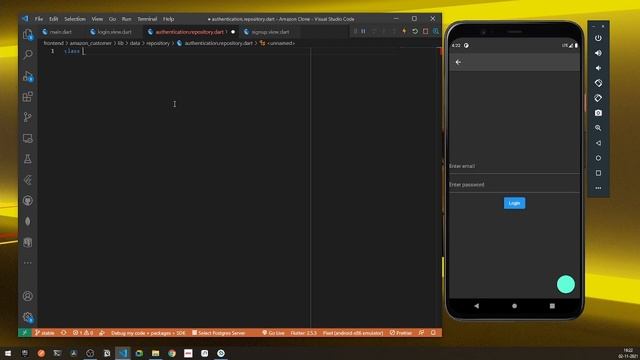Open the database view below the leaf icon
This screenshot has height=360, width=640.
[28, 242]
